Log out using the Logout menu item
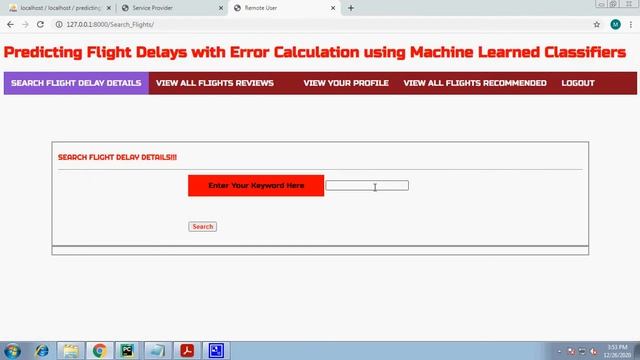 point(578,83)
